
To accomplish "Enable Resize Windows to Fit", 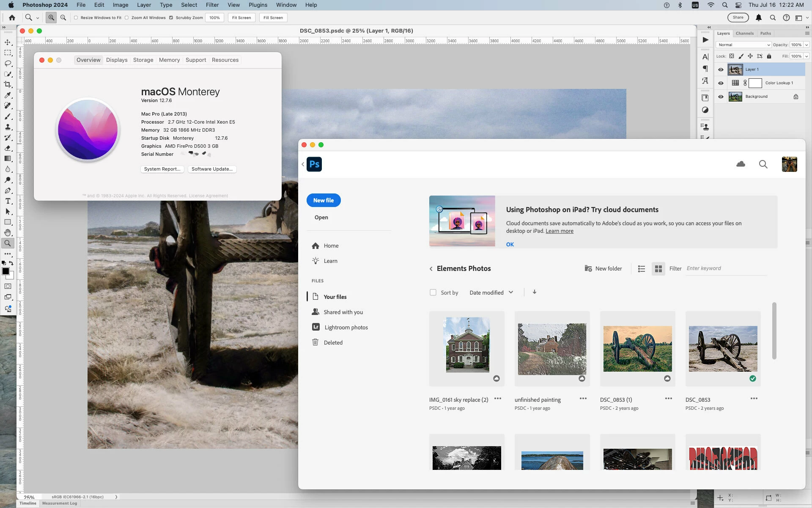I will pyautogui.click(x=76, y=18).
